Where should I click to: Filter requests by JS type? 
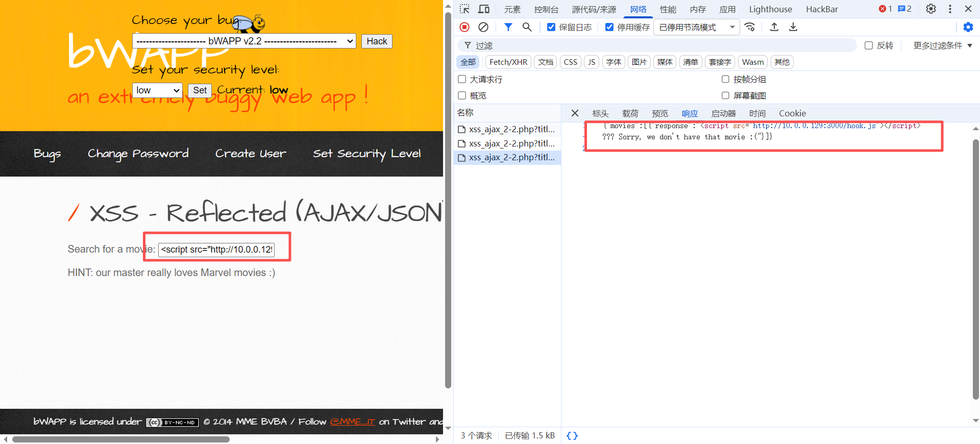pyautogui.click(x=592, y=62)
